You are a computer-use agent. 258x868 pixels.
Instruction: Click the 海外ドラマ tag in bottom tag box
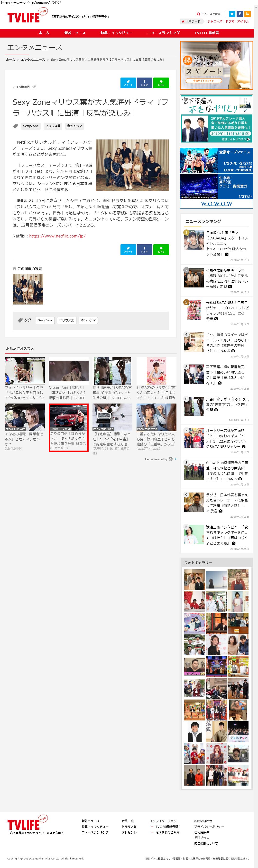(88, 320)
